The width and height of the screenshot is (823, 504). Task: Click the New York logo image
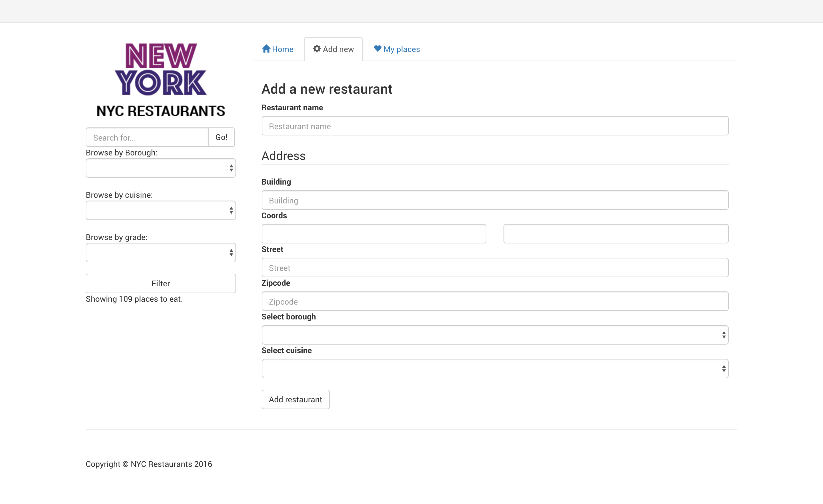161,69
